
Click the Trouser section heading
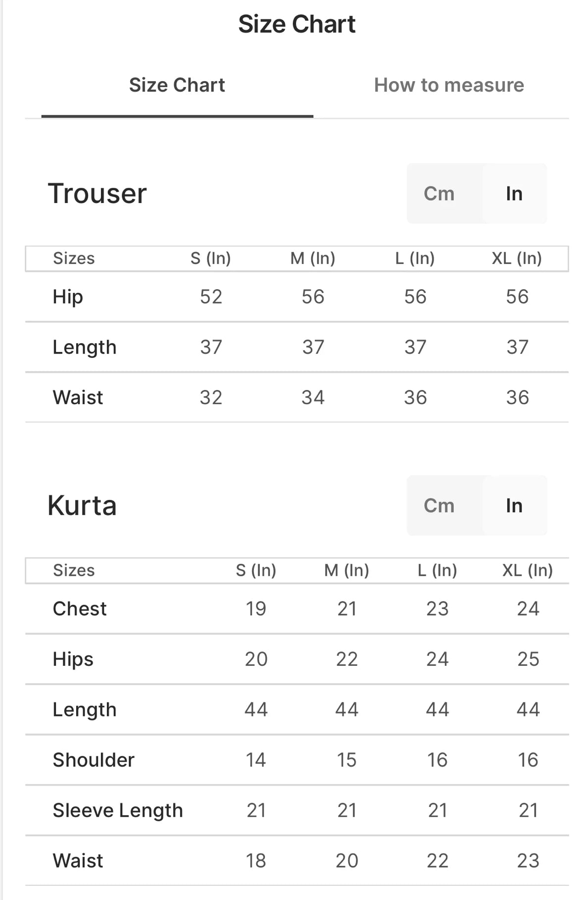(x=97, y=193)
